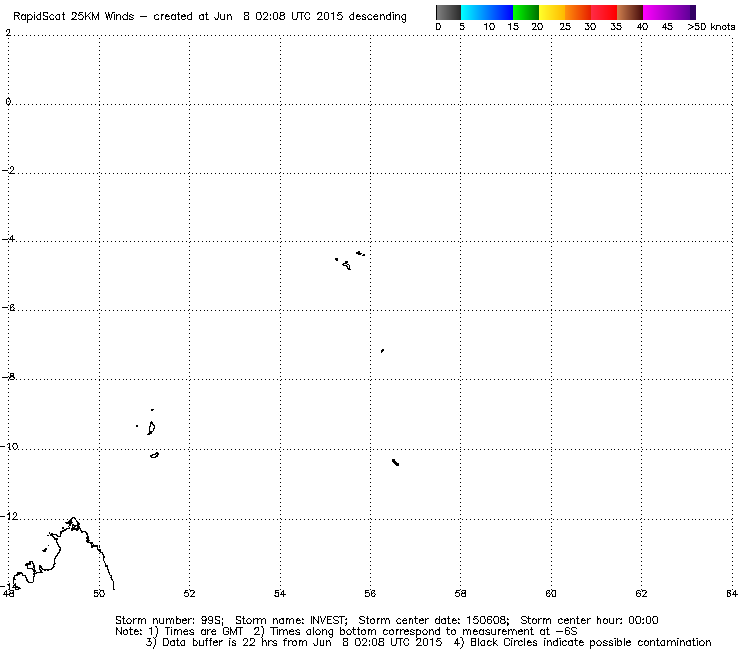
Task: Click the 'Storm number: 99S' text
Action: point(169,620)
